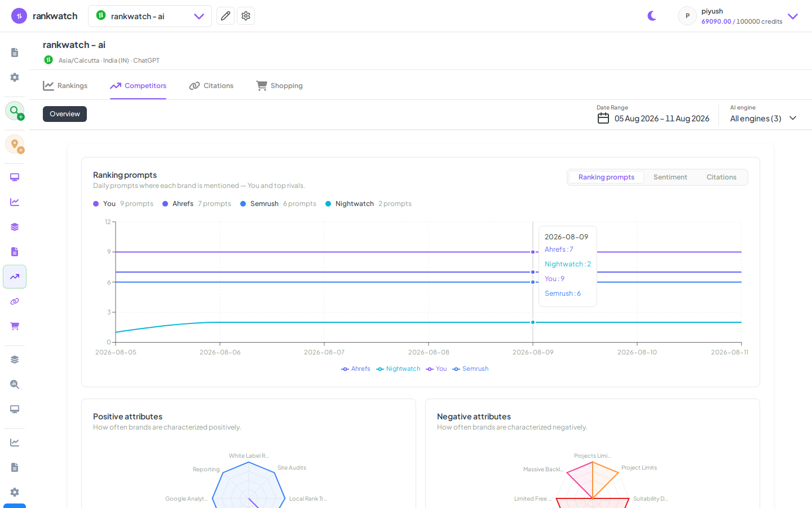The image size is (812, 508).
Task: Switch to the Rankings tab
Action: click(65, 86)
